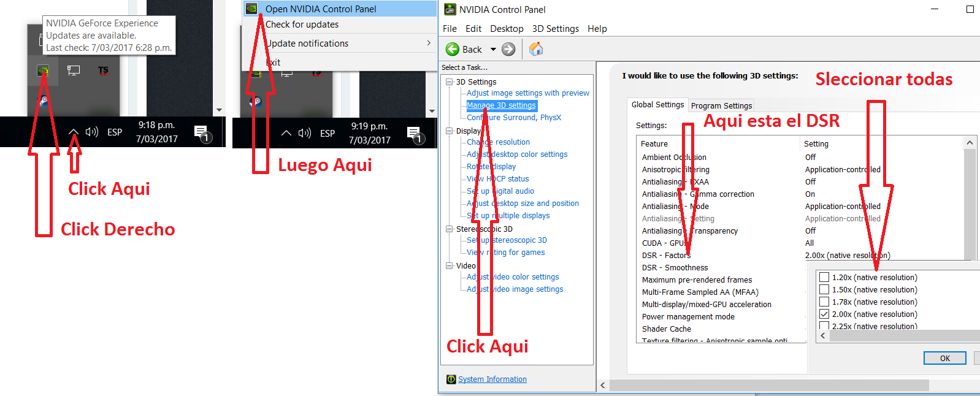Open Manage 3D settings link
Image resolution: width=980 pixels, height=396 pixels.
[x=501, y=105]
